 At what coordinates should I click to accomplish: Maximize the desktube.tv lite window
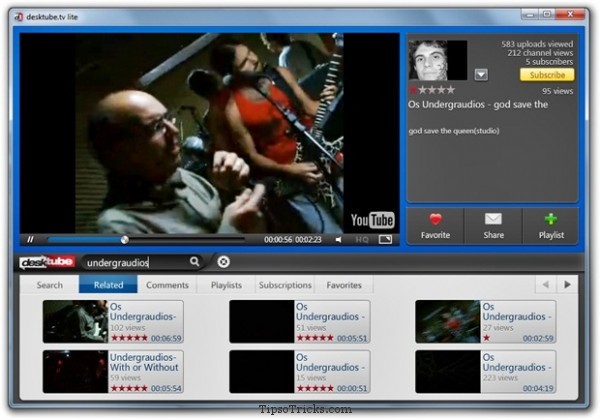click(547, 15)
